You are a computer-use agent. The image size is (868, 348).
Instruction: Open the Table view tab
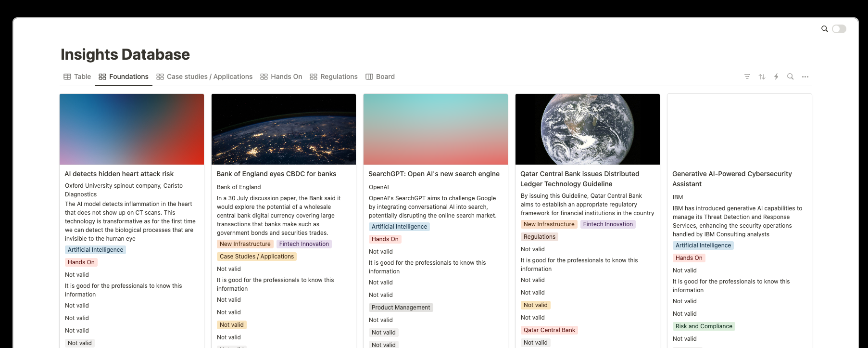77,77
